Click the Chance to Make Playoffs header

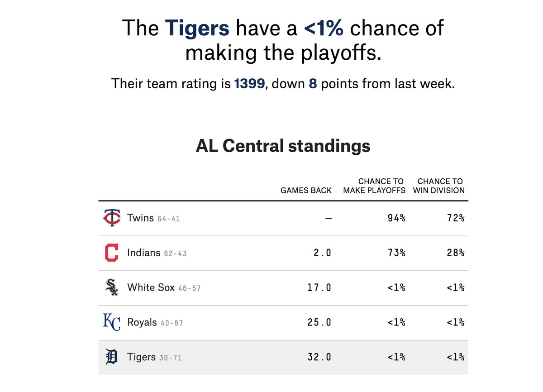[374, 186]
